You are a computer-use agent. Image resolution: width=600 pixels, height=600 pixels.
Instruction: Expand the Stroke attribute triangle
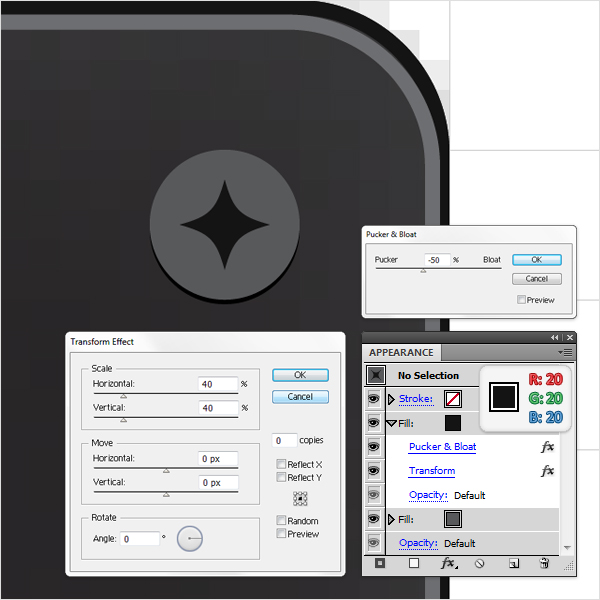[x=391, y=399]
